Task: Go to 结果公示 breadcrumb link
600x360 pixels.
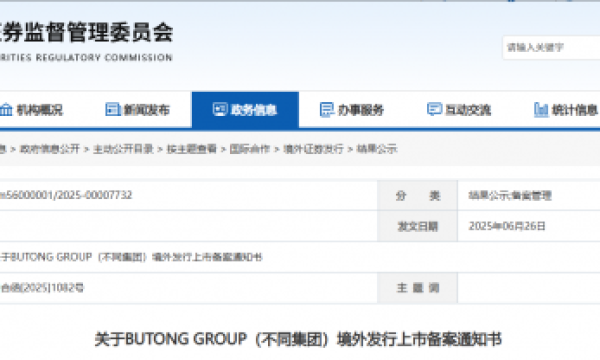Action: (x=377, y=149)
